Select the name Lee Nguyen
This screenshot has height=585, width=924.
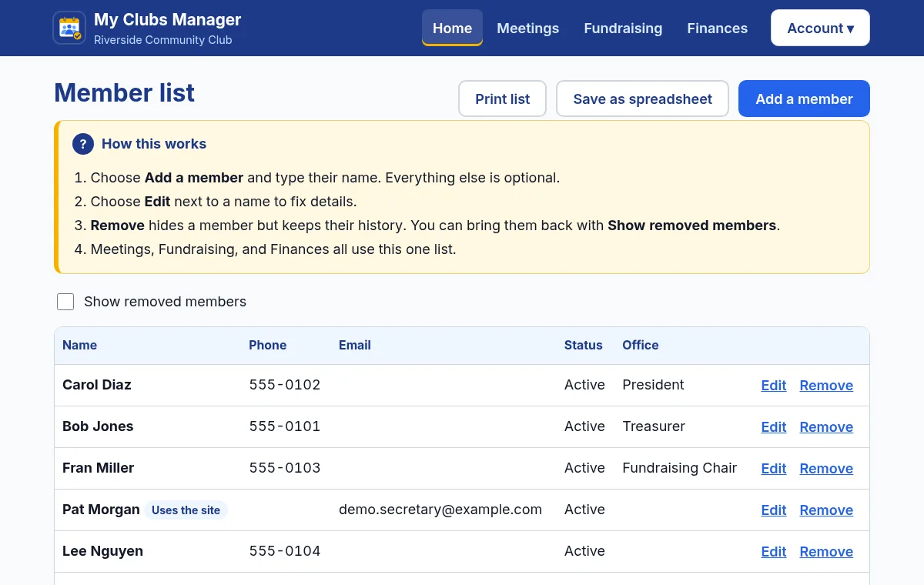[102, 551]
